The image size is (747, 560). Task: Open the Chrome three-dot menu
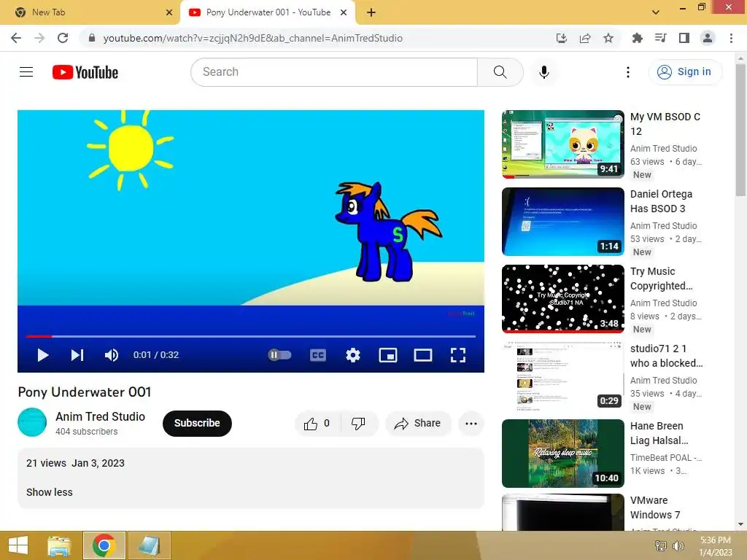tap(731, 38)
